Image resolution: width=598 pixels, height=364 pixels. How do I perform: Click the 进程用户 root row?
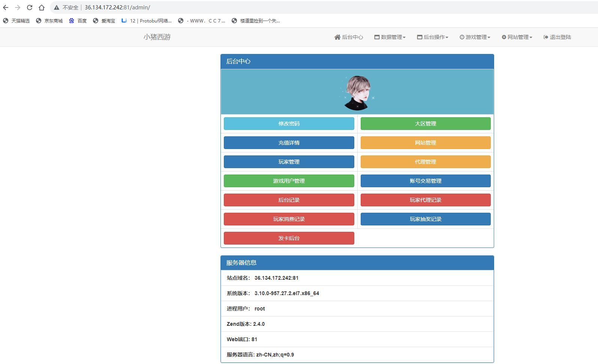point(357,309)
